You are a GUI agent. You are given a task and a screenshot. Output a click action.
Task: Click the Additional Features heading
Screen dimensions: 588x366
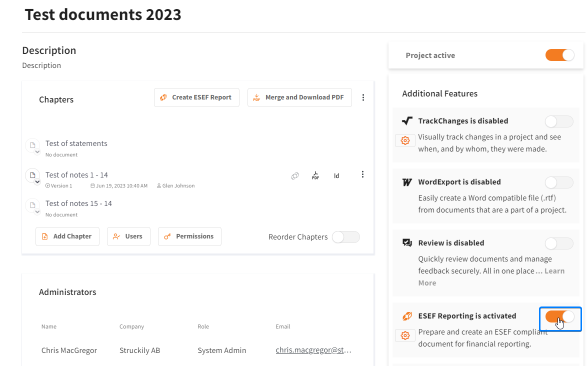[x=440, y=94]
